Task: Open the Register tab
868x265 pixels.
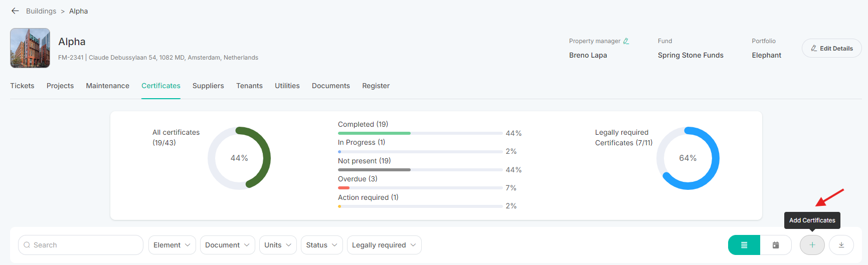Action: pyautogui.click(x=376, y=86)
